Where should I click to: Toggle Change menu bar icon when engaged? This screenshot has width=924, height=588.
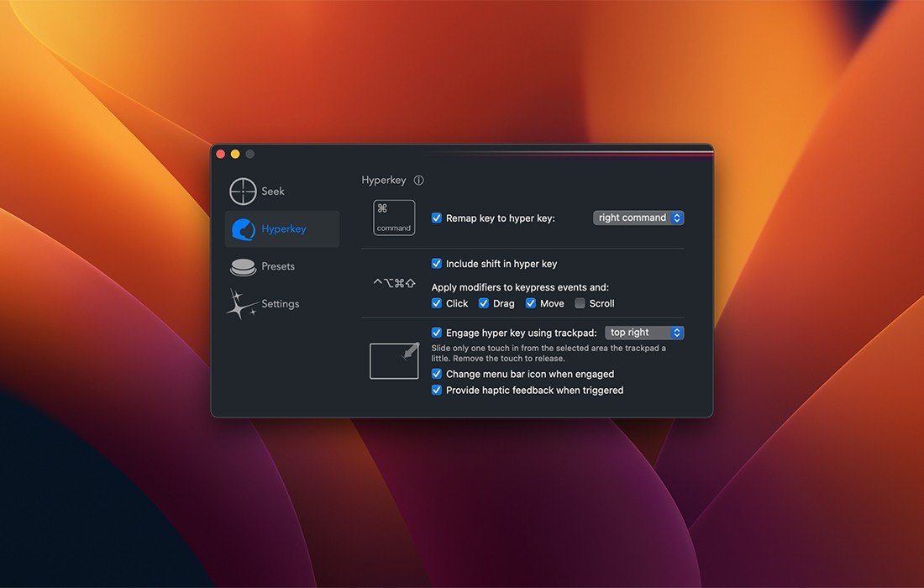437,374
